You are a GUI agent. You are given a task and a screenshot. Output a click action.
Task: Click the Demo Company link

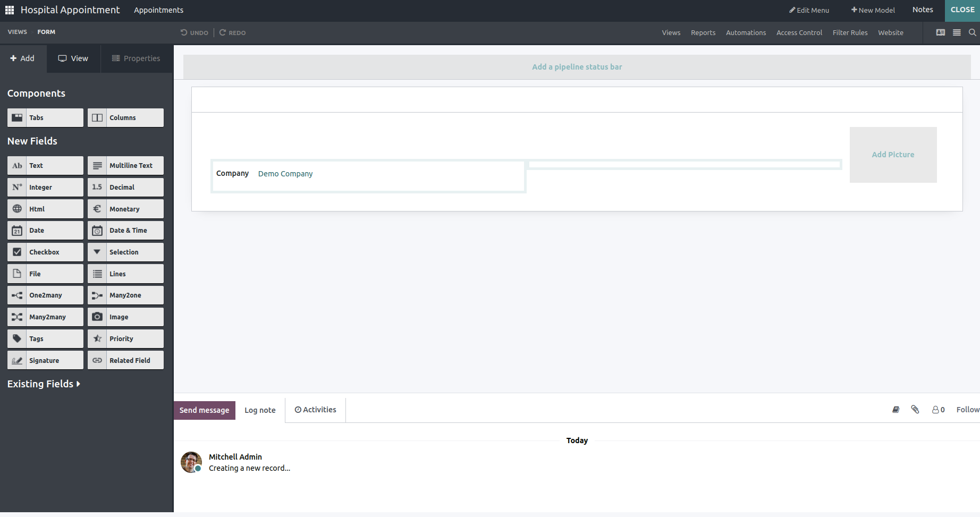coord(285,174)
